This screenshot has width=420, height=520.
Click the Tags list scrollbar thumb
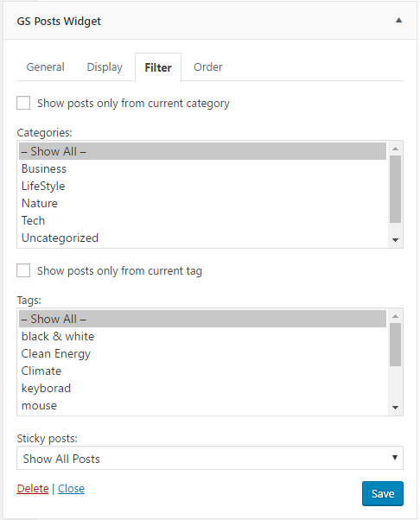pos(395,345)
